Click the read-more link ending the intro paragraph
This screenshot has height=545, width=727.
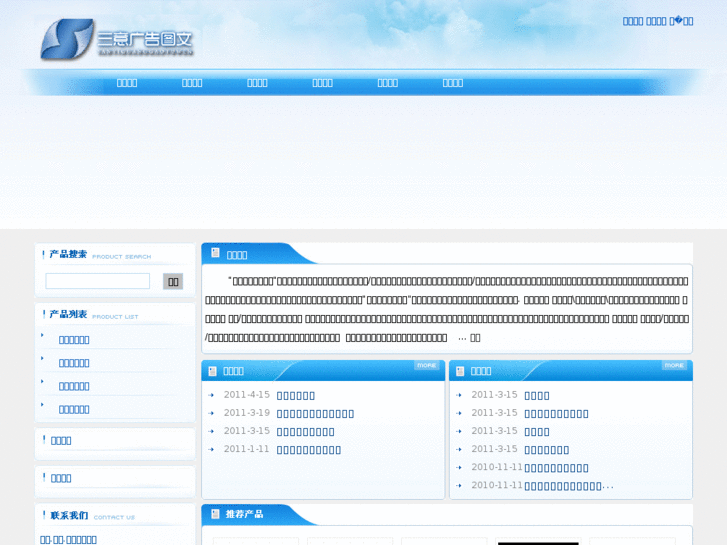click(475, 338)
